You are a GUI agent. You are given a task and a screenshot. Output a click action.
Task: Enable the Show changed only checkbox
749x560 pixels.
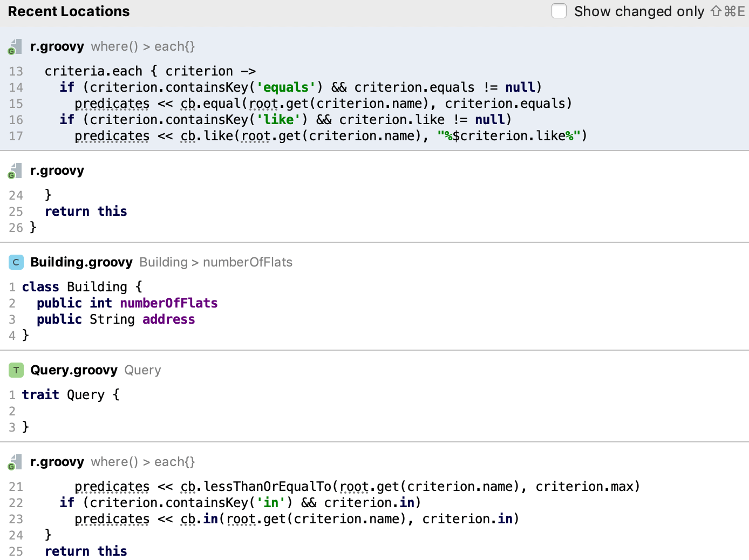pos(559,11)
